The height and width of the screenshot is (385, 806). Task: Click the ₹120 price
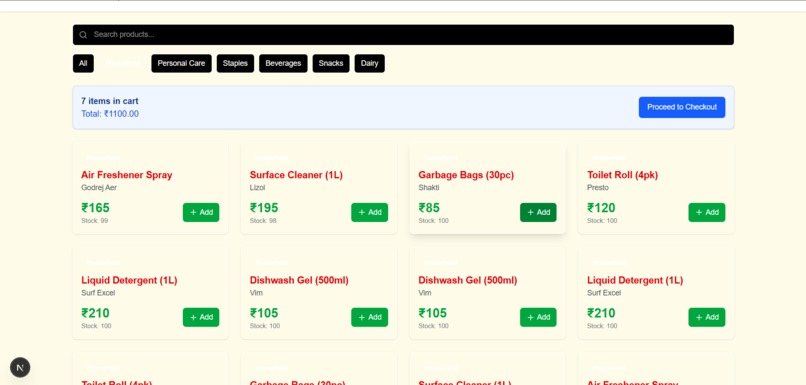601,208
